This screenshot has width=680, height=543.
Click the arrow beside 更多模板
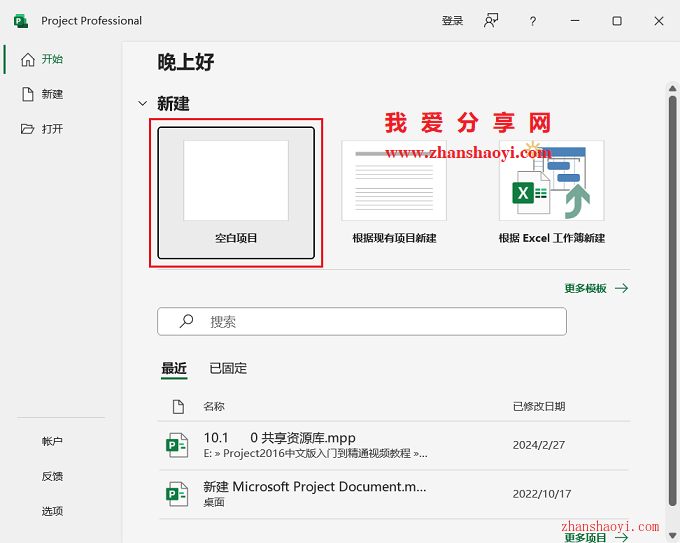(x=621, y=288)
